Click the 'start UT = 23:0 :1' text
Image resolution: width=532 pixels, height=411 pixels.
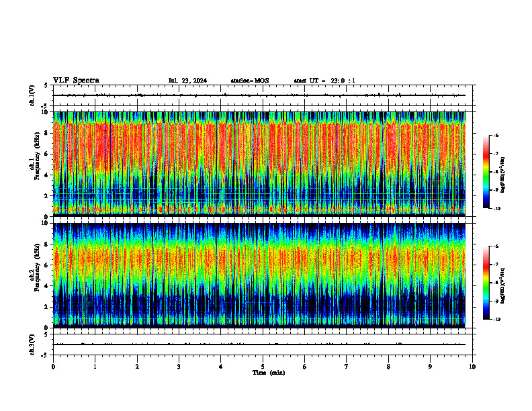[324, 81]
